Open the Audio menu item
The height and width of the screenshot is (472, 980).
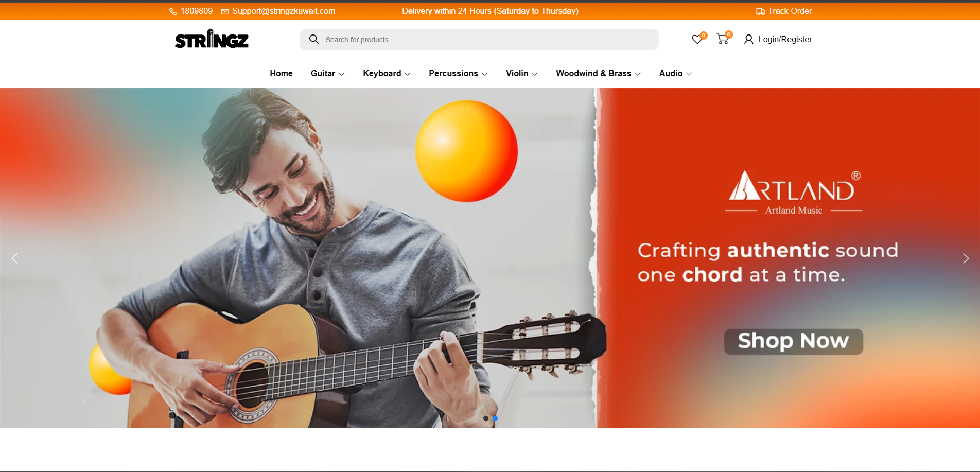point(675,74)
